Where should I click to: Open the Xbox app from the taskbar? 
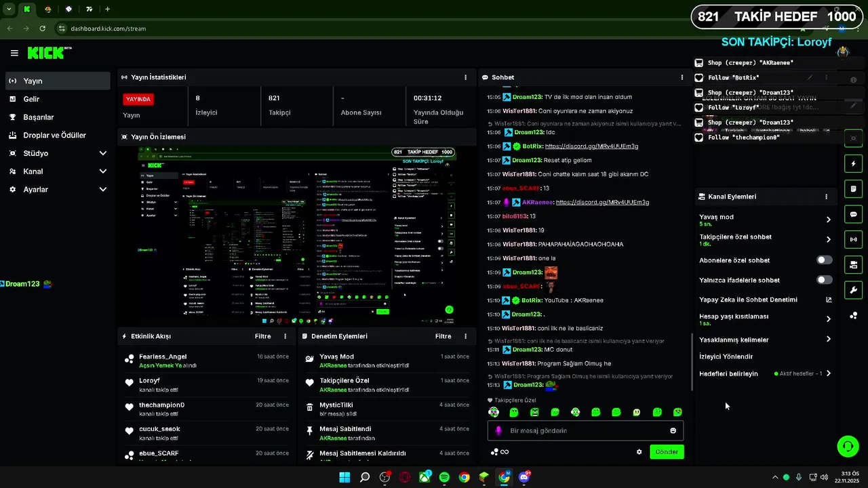(x=425, y=477)
